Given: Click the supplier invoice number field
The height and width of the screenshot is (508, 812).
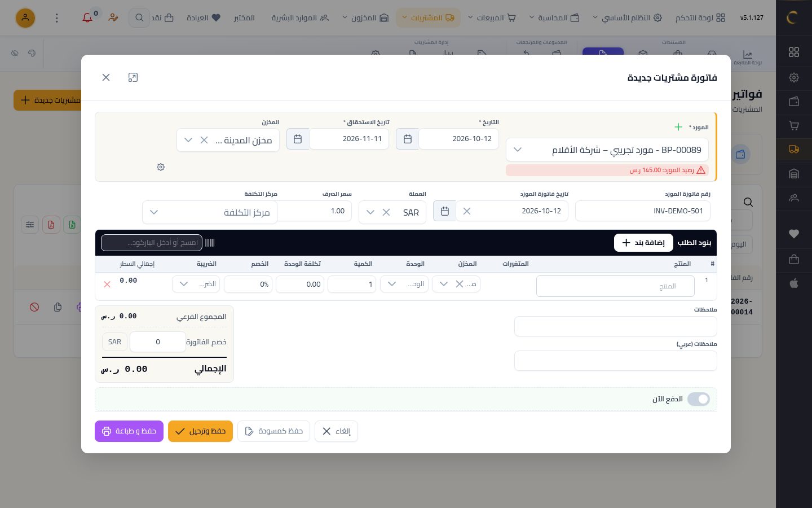Looking at the screenshot, I should 643,211.
